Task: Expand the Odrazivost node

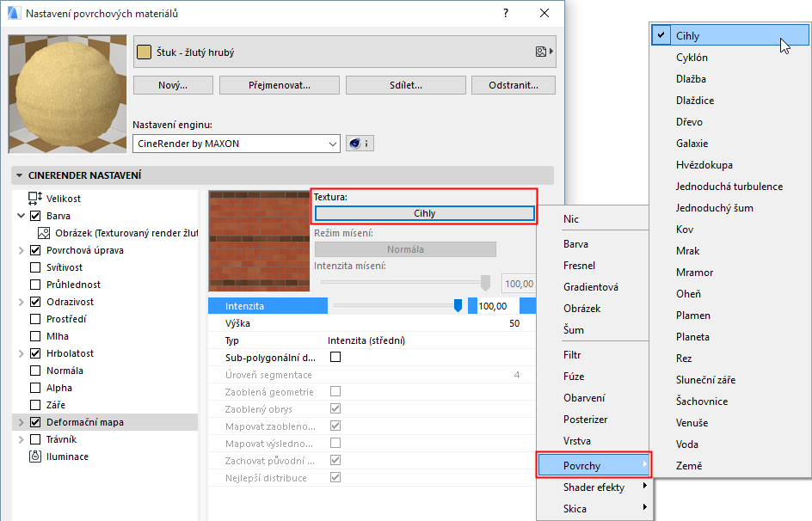Action: click(22, 302)
